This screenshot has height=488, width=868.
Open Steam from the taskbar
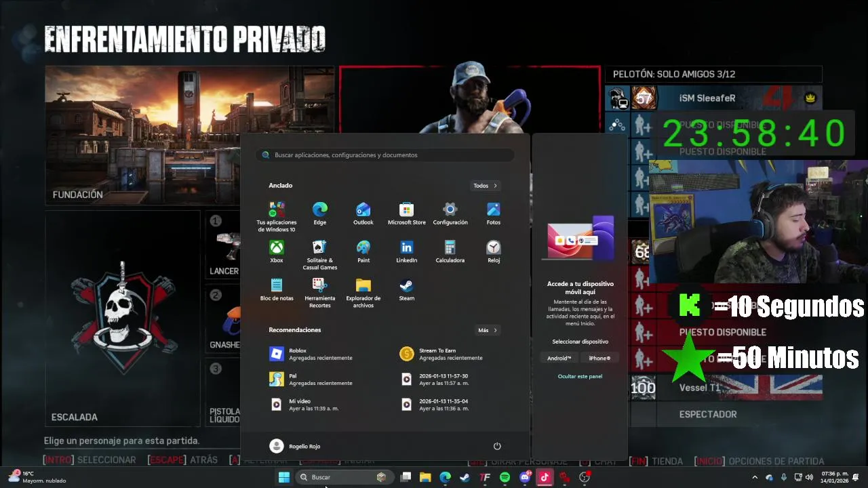pyautogui.click(x=465, y=477)
